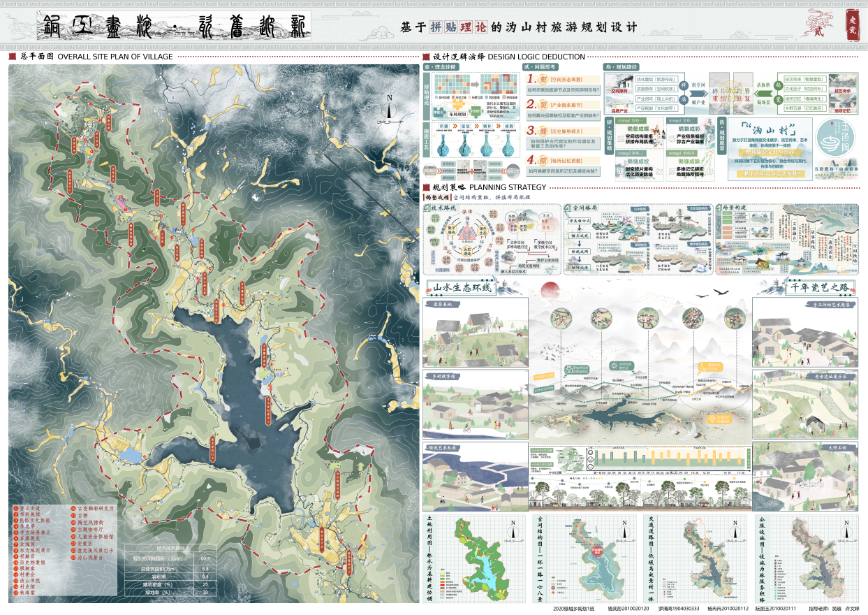This screenshot has width=868, height=615.
Task: Click the red square beside OVERALL SITE PLAN
Action: [12, 57]
